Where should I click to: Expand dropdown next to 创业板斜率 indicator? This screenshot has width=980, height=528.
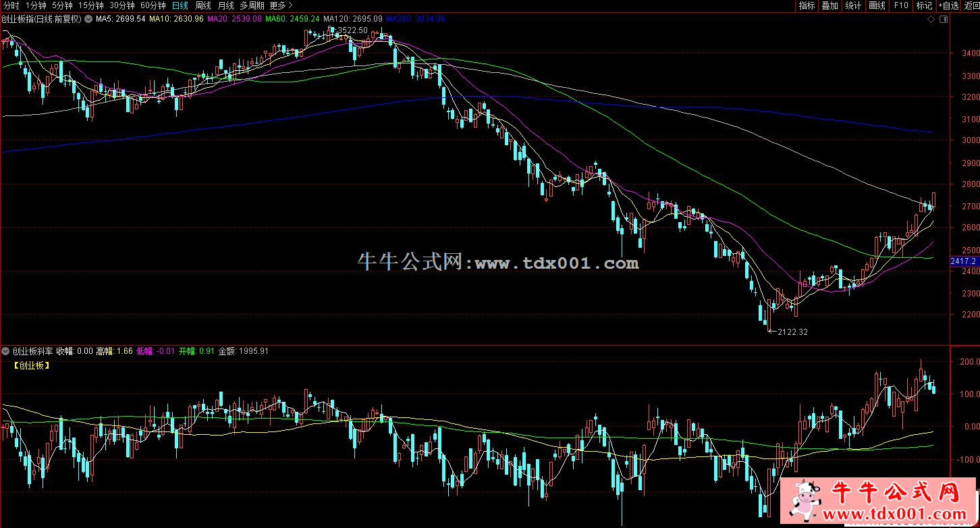pos(5,351)
